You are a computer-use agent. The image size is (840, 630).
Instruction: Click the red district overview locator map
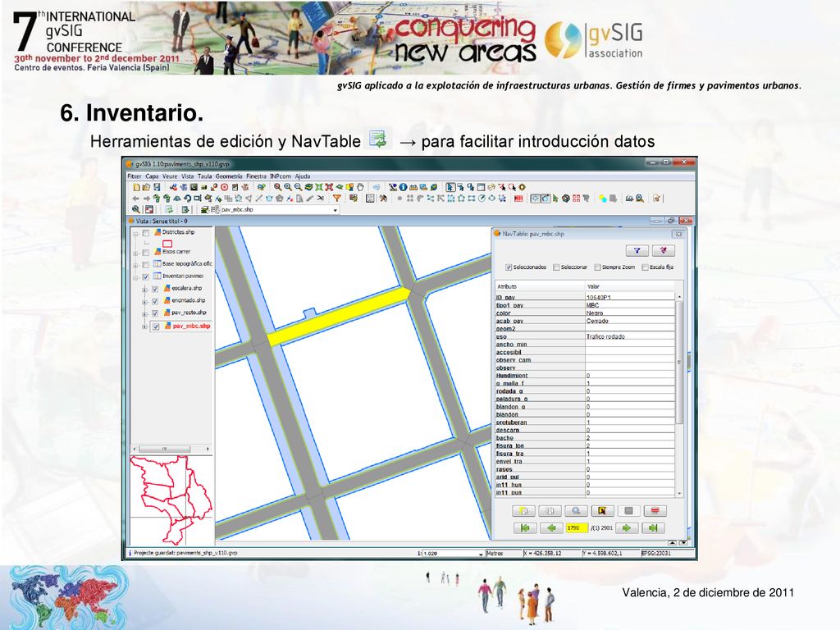pyautogui.click(x=171, y=500)
